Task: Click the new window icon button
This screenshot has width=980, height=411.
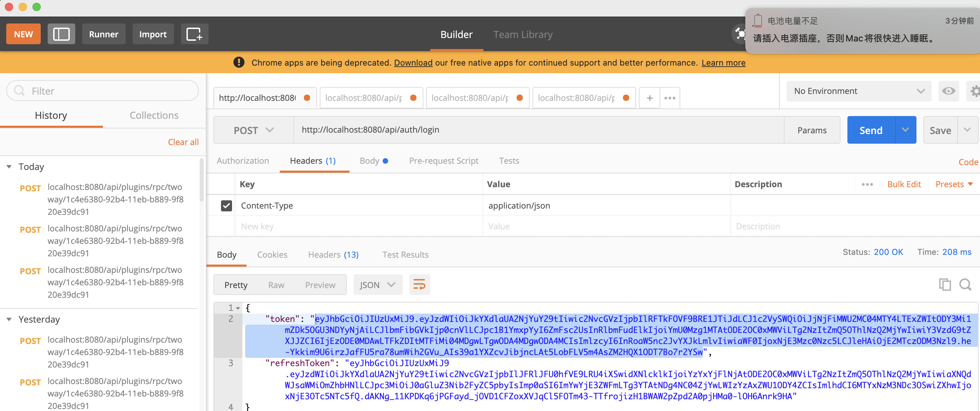Action: (194, 34)
